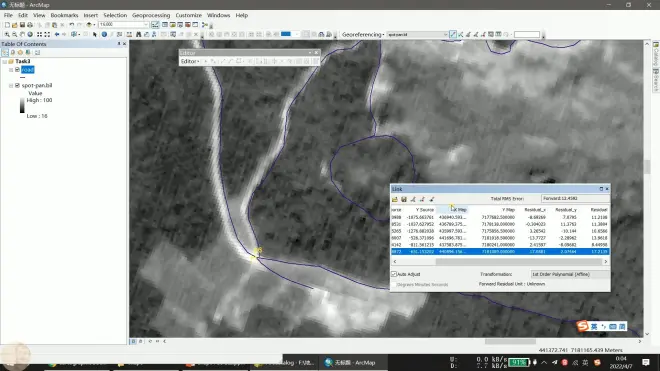660x371 pixels.
Task: Uncheck the Auto Adjust checkbox
Action: click(x=394, y=274)
